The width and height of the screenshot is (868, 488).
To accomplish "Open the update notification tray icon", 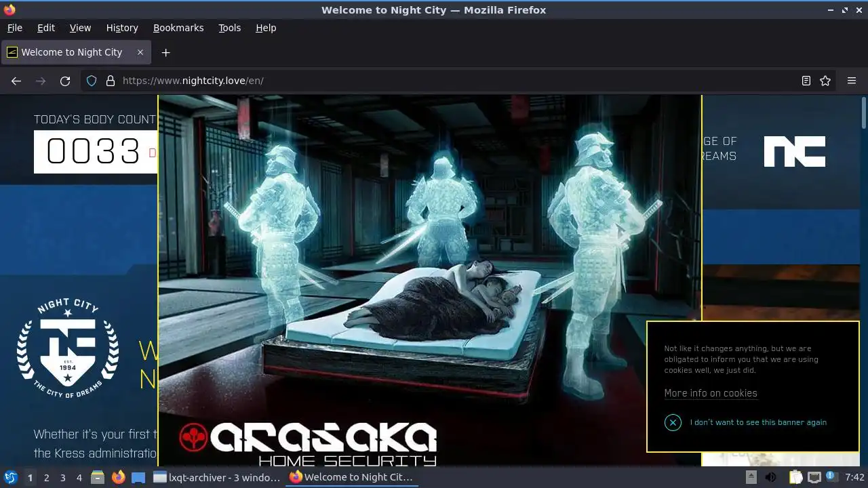I will tap(831, 477).
